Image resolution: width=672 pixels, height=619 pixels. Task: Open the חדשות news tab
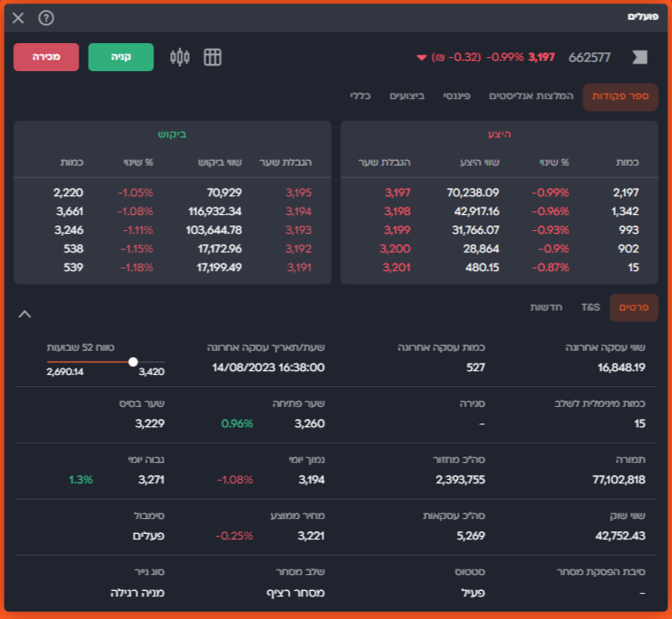click(x=546, y=307)
